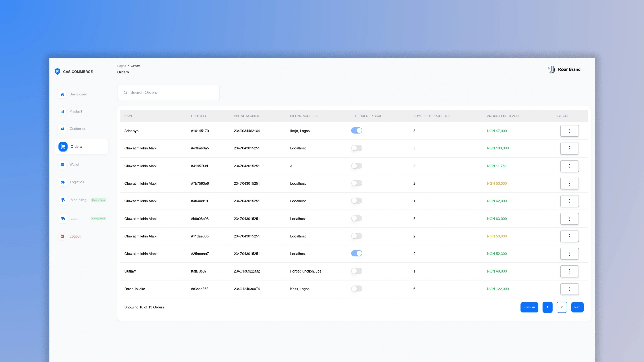Click the Logistics delivery truck icon
This screenshot has height=362, width=644.
[x=63, y=182]
